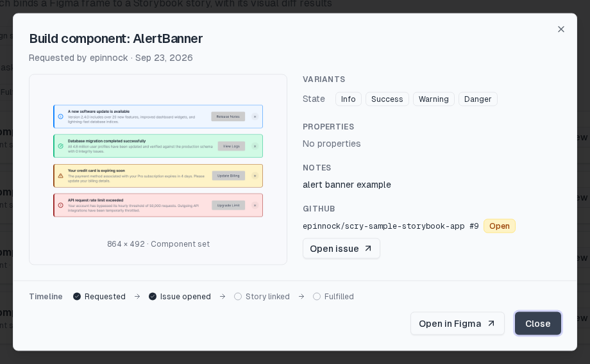The image size is (590, 364).
Task: Click the Open status badge
Action: click(x=500, y=226)
